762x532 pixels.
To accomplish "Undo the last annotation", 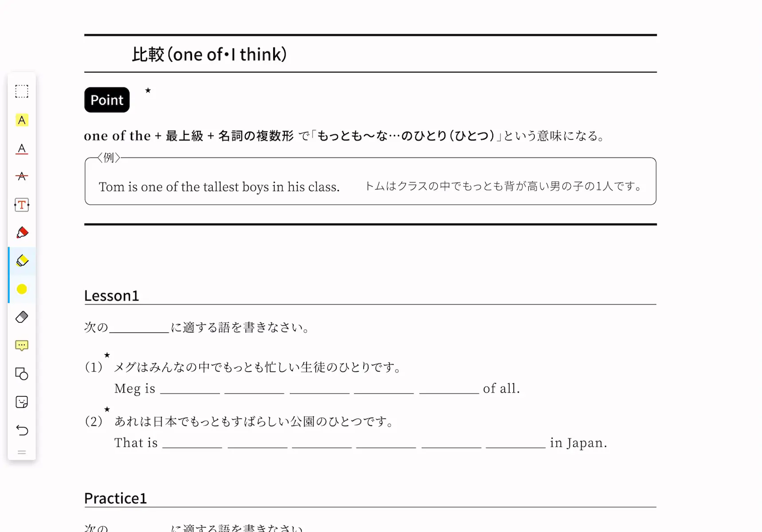I will coord(22,430).
